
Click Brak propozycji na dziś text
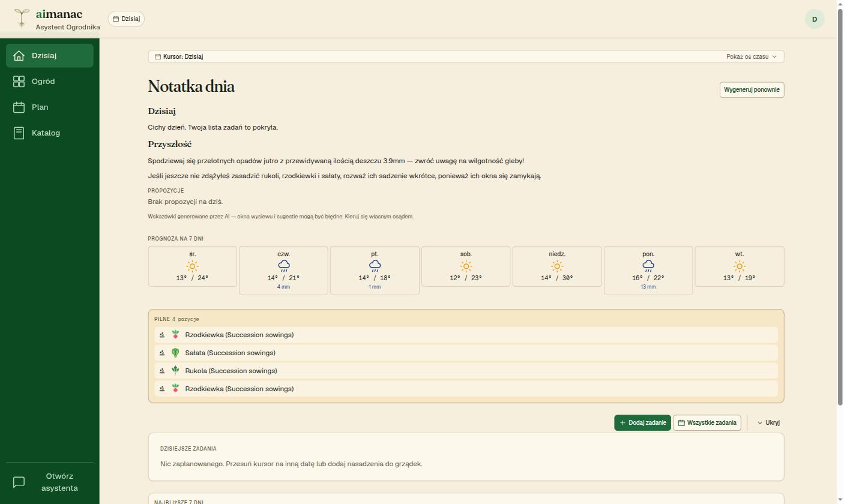[x=185, y=202]
